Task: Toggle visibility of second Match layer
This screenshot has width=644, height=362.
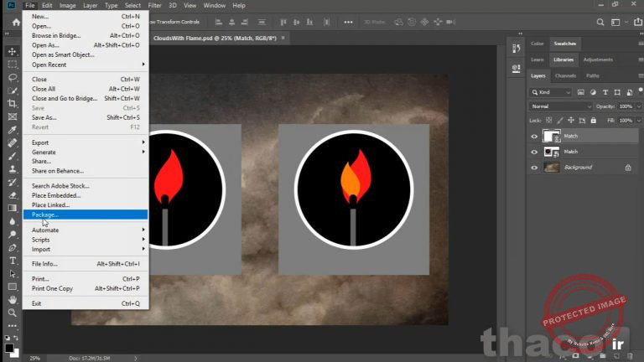Action: 535,152
